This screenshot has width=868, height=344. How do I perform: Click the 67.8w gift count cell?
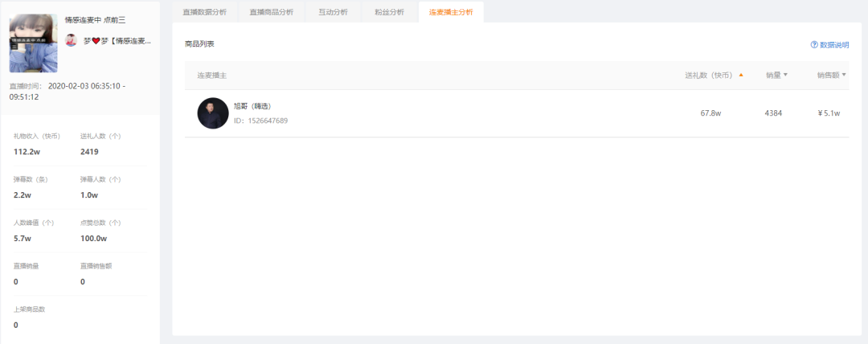(x=710, y=113)
